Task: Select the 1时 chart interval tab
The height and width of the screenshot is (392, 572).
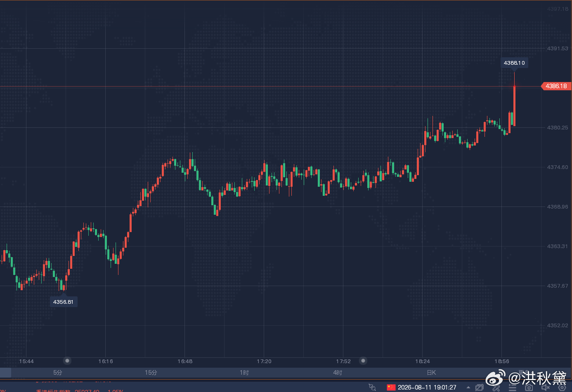Action: click(244, 373)
